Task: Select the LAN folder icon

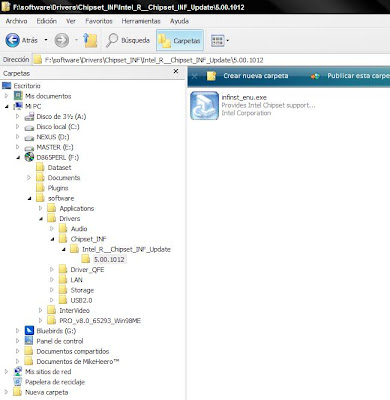Action: [x=63, y=280]
